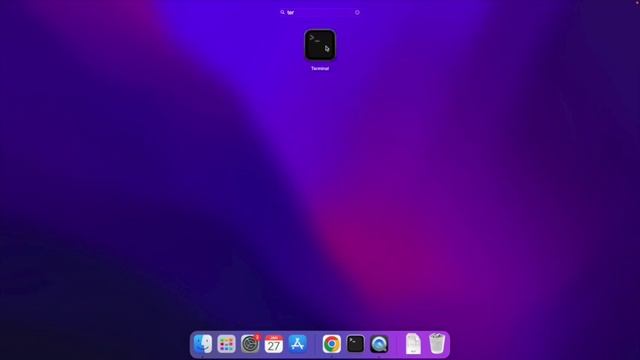The width and height of the screenshot is (640, 360).
Task: Open Calendar showing 27 in the Dock
Action: pos(274,344)
